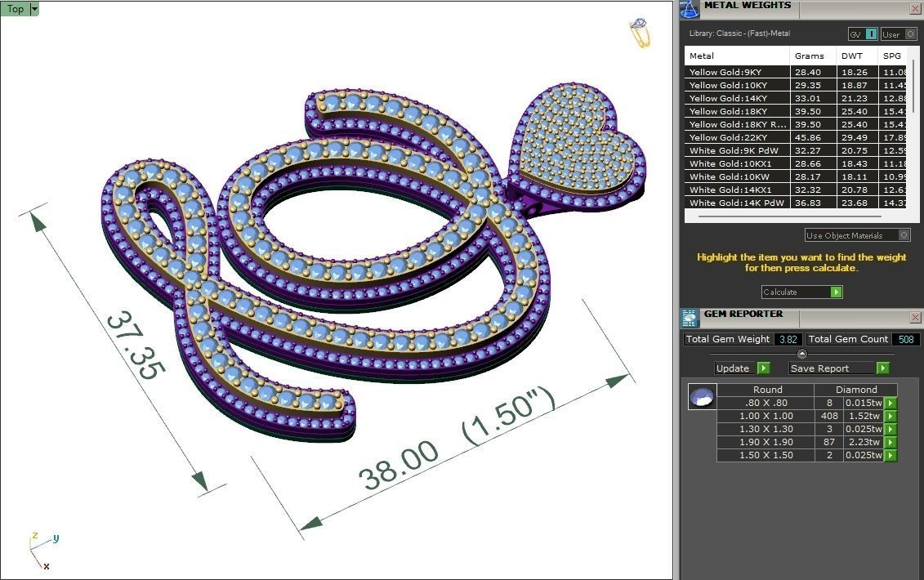
Task: Select the White Gold:14KX1 row
Action: [796, 190]
